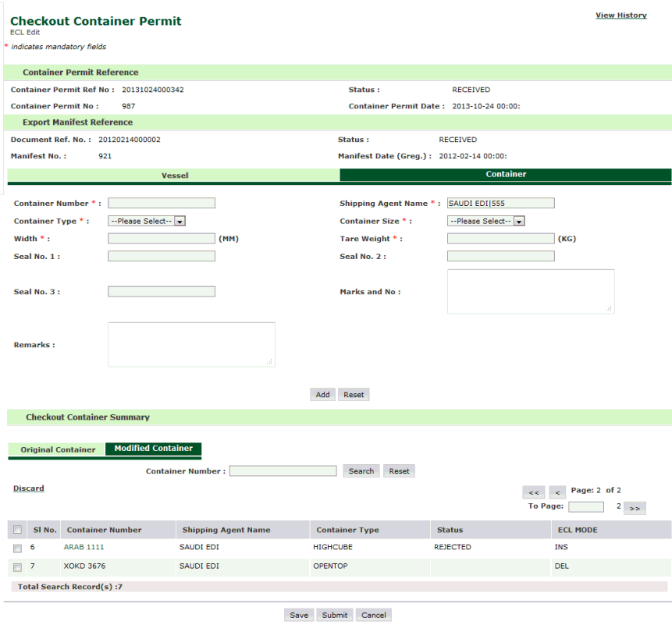This screenshot has height=632, width=672.
Task: Switch to the Vessel tab
Action: [x=174, y=176]
